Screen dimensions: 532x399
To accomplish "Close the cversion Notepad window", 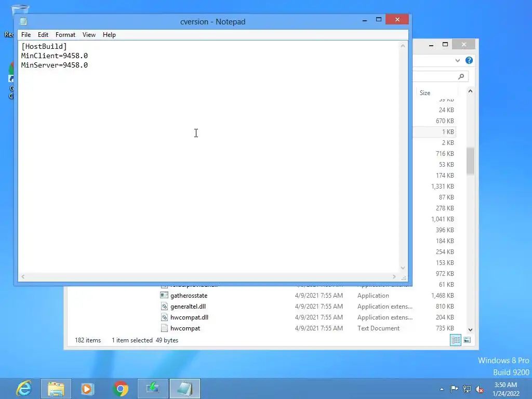I will pyautogui.click(x=397, y=20).
